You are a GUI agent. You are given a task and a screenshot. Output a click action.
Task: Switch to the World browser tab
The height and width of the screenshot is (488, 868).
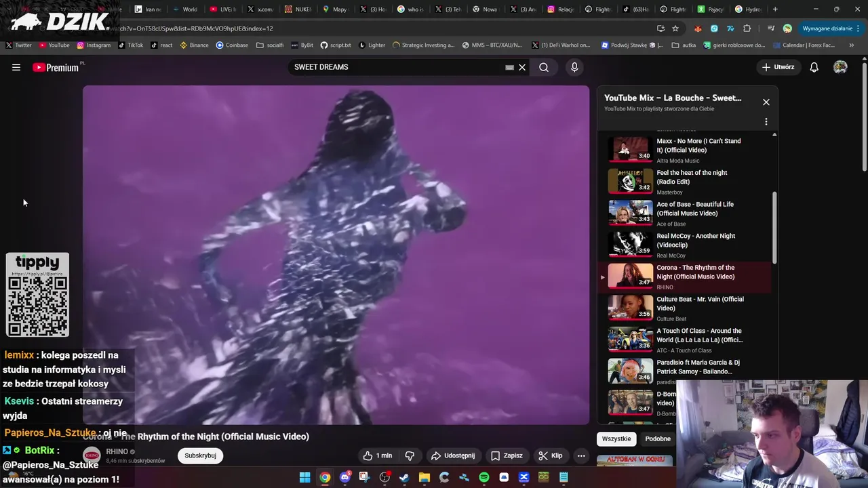pos(185,9)
